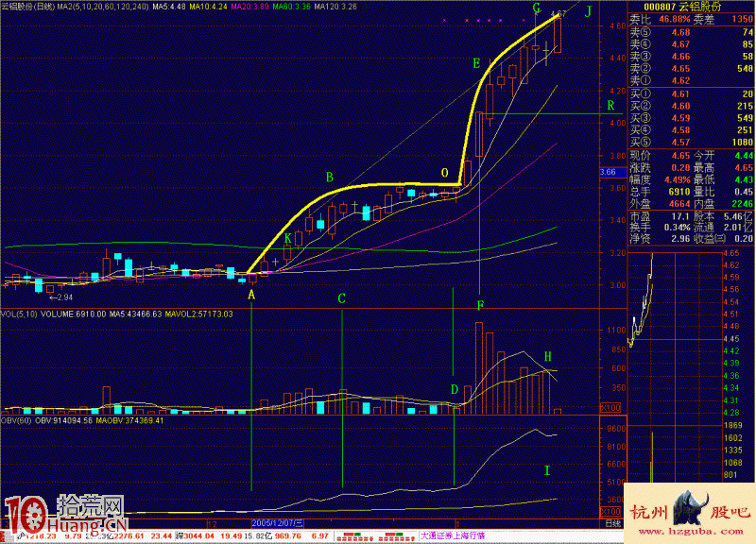Click the stock title 000807 云铝股份

click(682, 7)
